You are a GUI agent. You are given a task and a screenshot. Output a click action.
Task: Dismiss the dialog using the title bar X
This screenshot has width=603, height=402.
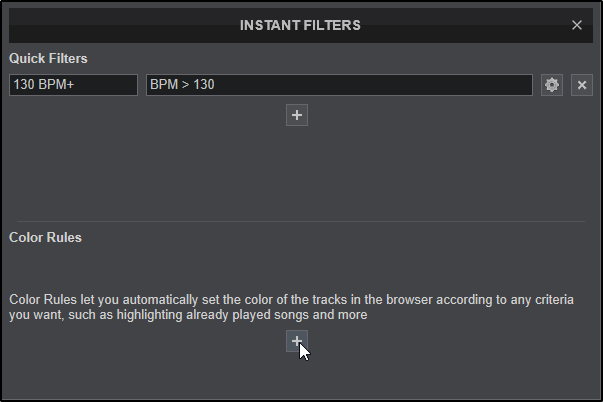[577, 25]
